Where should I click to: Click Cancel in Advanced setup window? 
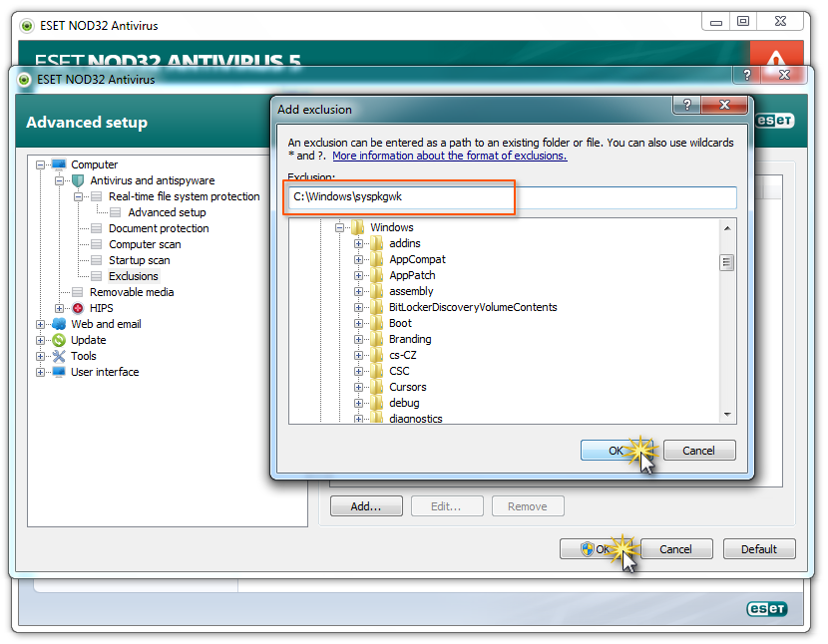pos(675,549)
